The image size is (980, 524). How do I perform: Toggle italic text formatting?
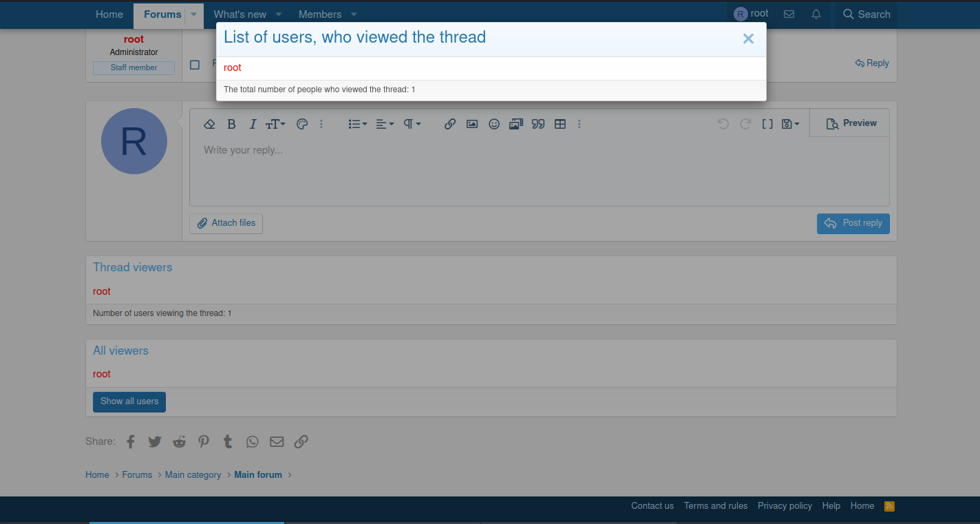pos(253,124)
